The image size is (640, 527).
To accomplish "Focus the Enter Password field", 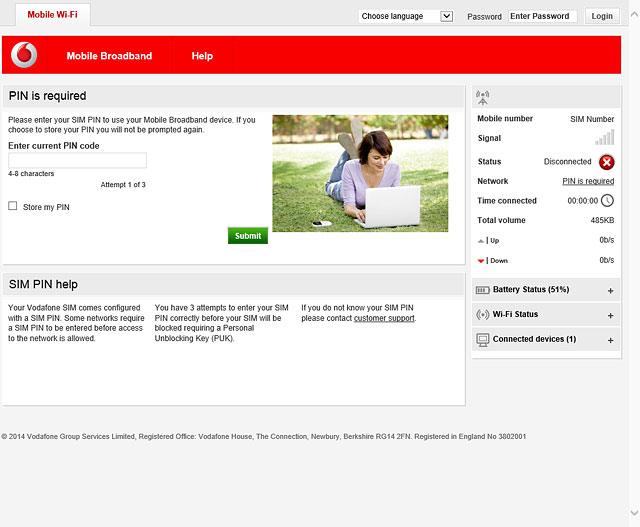I will tap(542, 16).
